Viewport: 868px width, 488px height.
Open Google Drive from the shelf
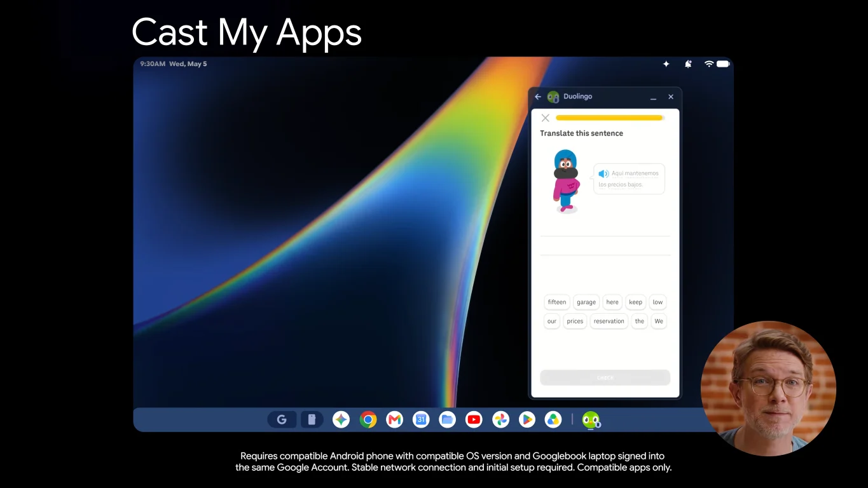[x=553, y=419]
